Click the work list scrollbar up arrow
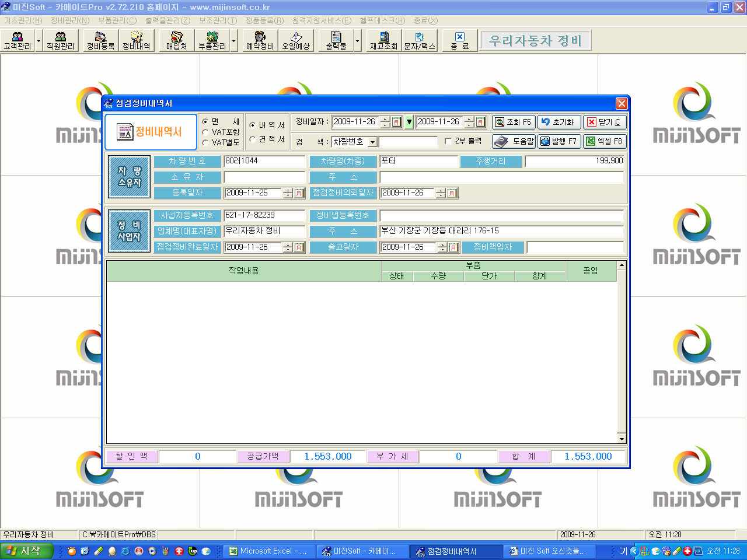The width and height of the screenshot is (747, 560). pyautogui.click(x=622, y=265)
